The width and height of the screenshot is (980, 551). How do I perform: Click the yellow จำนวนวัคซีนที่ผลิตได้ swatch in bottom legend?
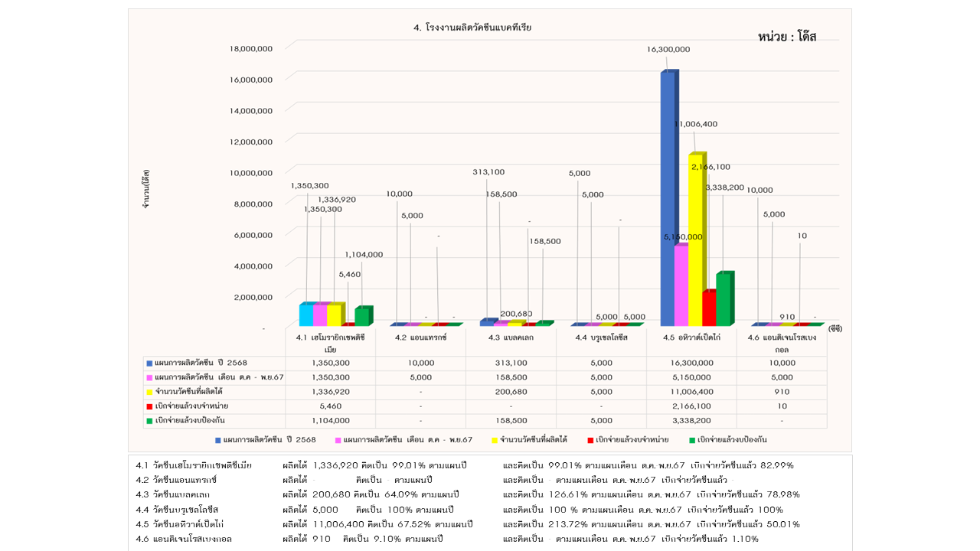(495, 440)
